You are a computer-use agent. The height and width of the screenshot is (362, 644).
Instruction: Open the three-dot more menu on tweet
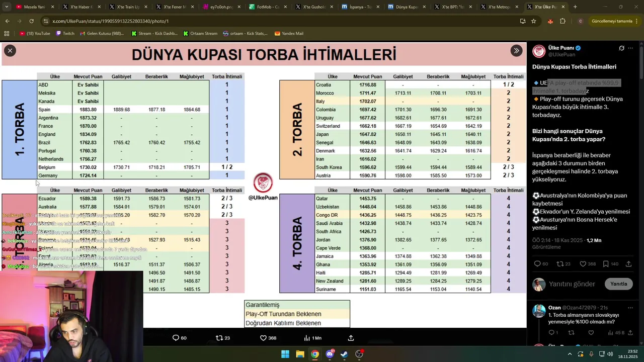(x=631, y=48)
